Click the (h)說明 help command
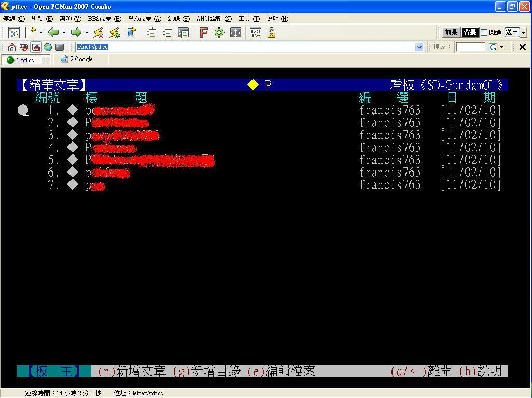The width and height of the screenshot is (532, 398). pos(480,371)
